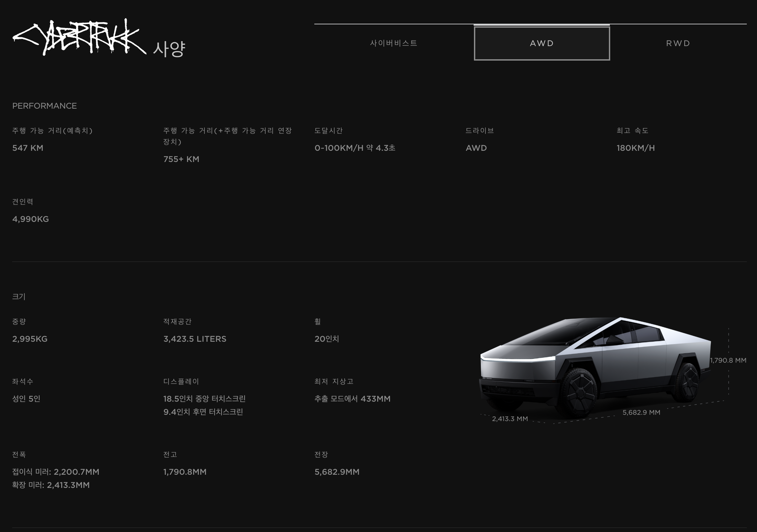Image resolution: width=757 pixels, height=532 pixels.
Task: Click the 크기 section heading
Action: click(19, 297)
